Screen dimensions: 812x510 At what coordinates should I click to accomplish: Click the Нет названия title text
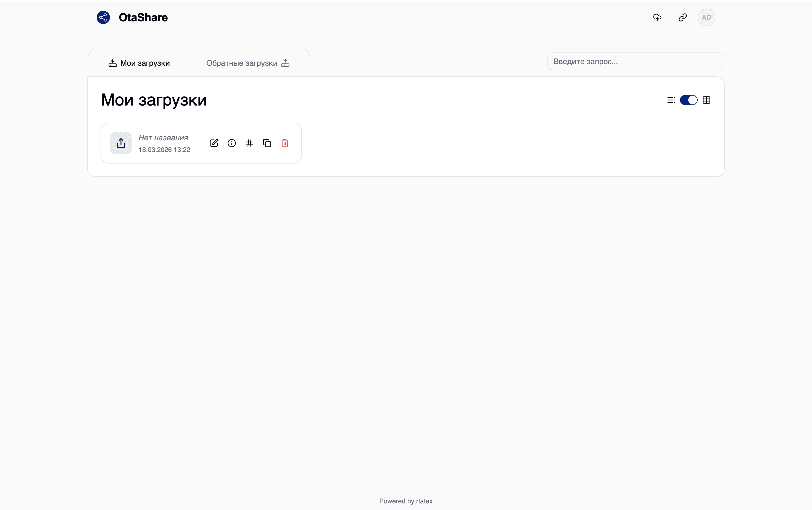click(163, 138)
